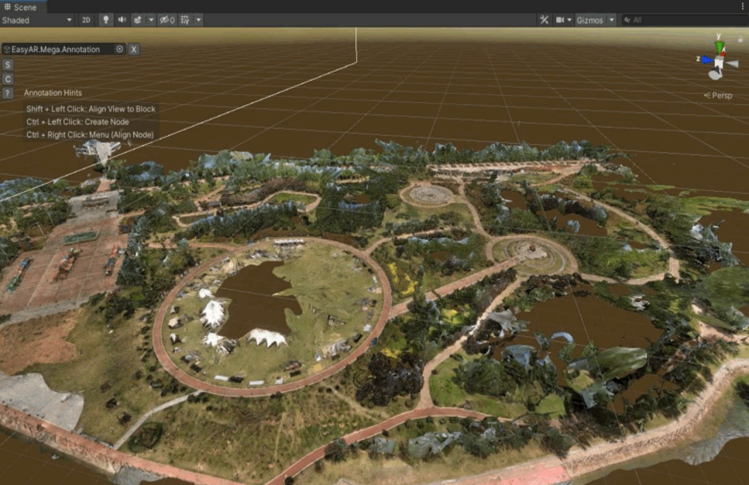Image resolution: width=749 pixels, height=485 pixels.
Task: Open the Scene tab
Action: coord(20,6)
